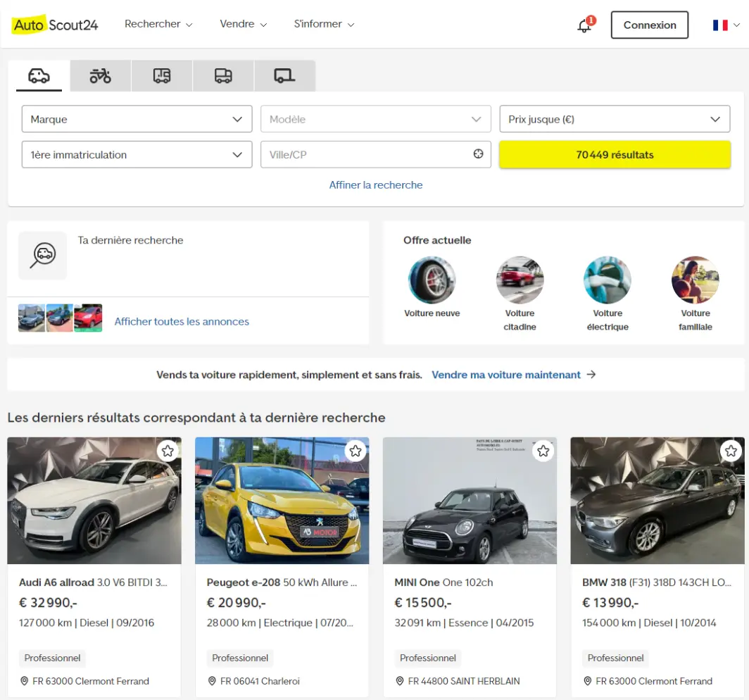
Task: Click the BMW 318 (F31) listing title
Action: pos(657,582)
